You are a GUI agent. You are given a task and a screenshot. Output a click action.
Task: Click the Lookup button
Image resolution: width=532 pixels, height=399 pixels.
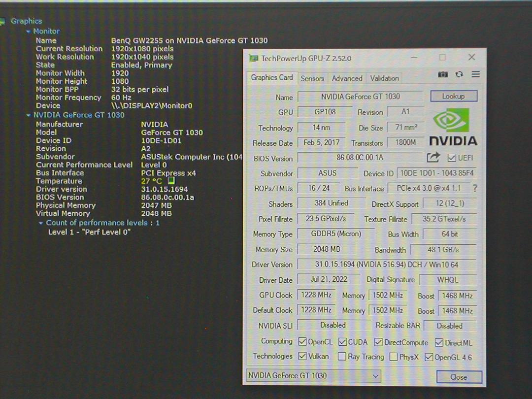pyautogui.click(x=454, y=97)
